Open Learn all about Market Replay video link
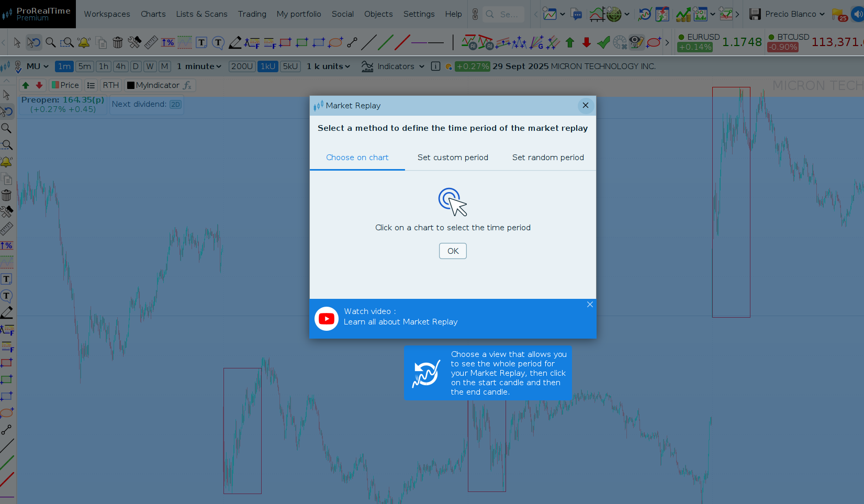 coord(400,322)
